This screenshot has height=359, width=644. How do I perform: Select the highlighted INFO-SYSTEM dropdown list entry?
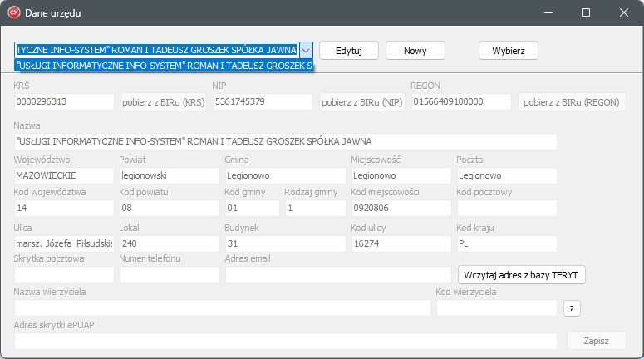(164, 66)
